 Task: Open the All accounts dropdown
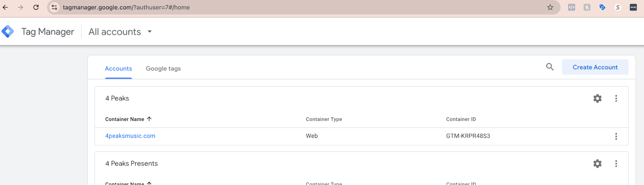(x=120, y=31)
